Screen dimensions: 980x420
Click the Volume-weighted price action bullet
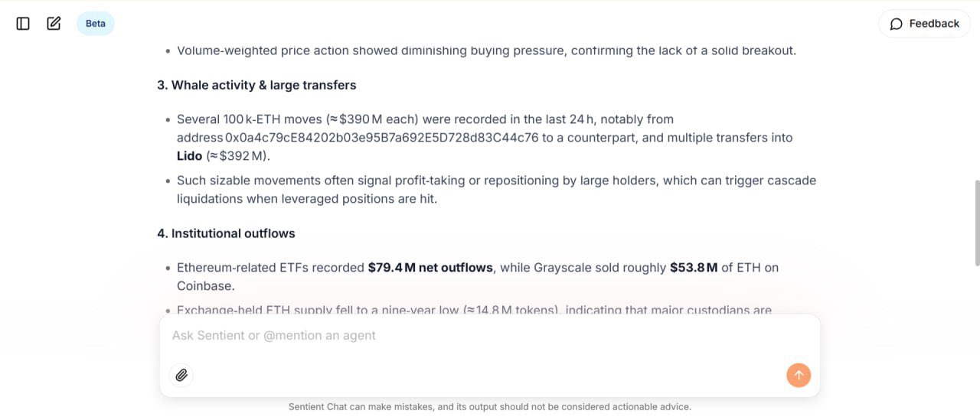click(486, 51)
